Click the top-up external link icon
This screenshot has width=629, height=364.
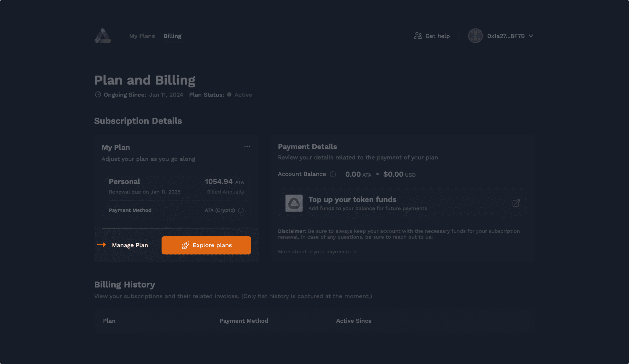pyautogui.click(x=516, y=203)
